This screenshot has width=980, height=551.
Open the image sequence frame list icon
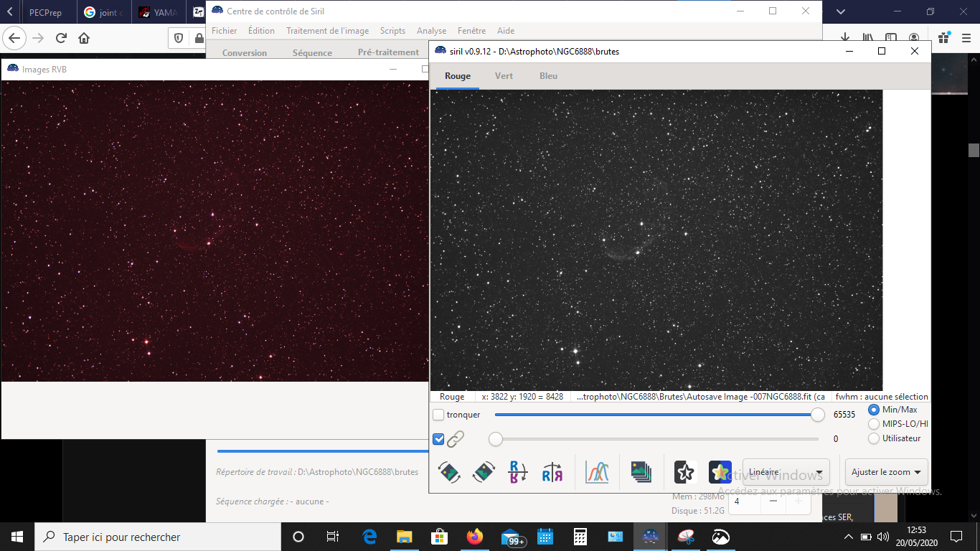coord(641,472)
